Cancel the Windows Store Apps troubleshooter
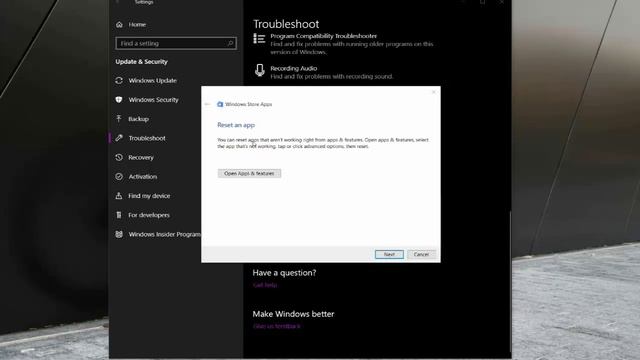 tap(421, 254)
